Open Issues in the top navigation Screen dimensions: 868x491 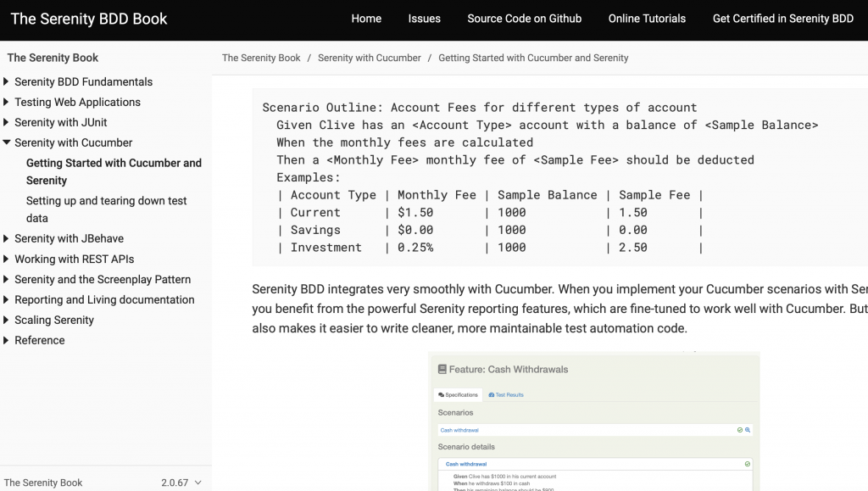tap(424, 19)
